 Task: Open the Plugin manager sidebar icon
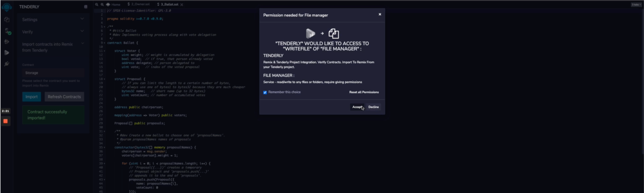pyautogui.click(x=7, y=64)
